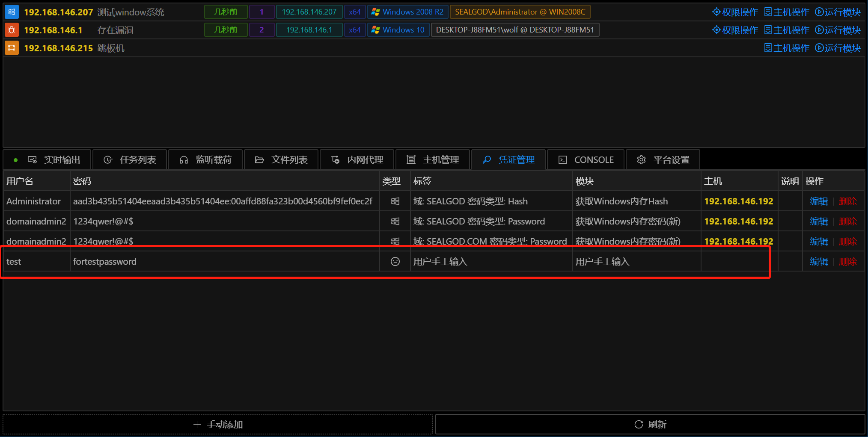This screenshot has width=868, height=437.
Task: Click the 几秒前 status badge for 192.168.146.1
Action: pos(226,30)
